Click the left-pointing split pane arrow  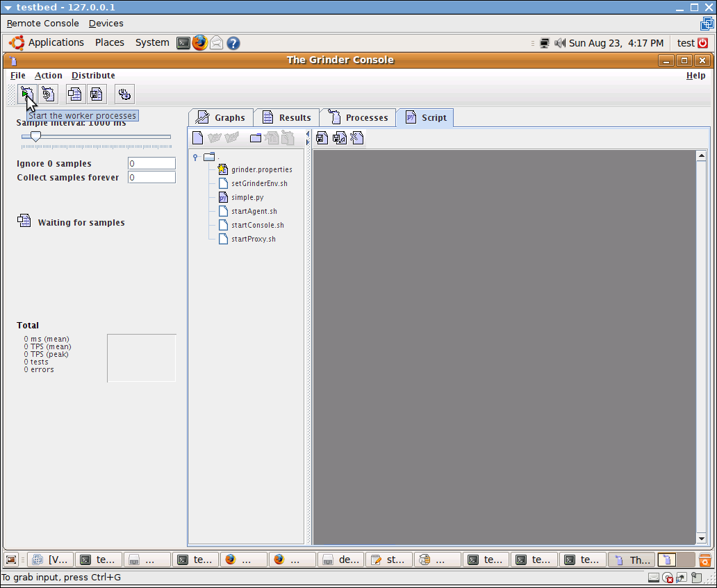pos(308,134)
